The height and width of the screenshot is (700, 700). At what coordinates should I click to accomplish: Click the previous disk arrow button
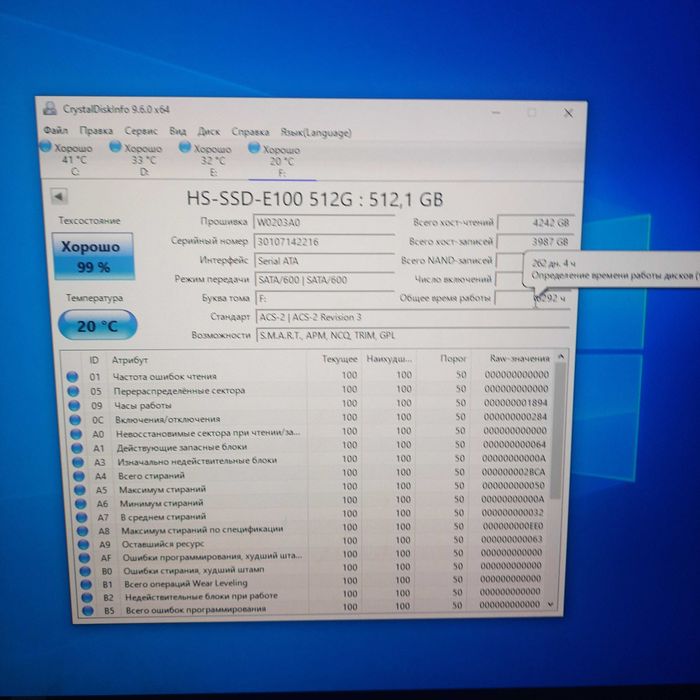59,196
